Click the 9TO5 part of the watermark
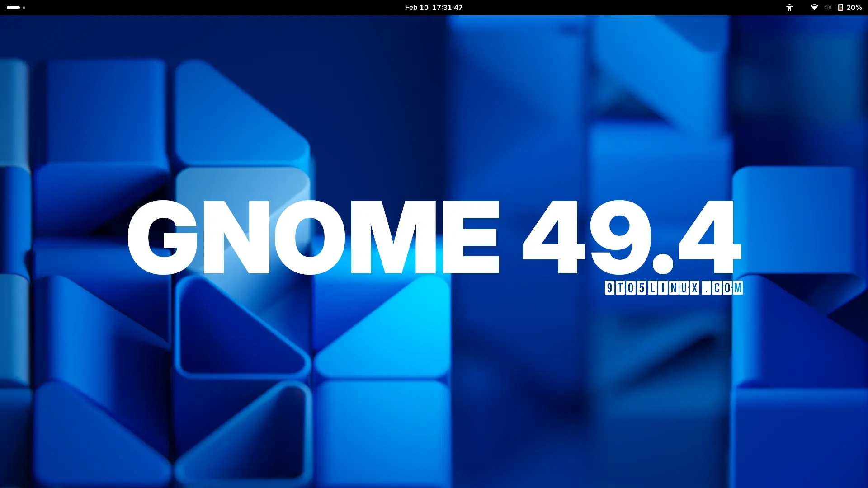This screenshot has width=868, height=488. click(x=625, y=288)
